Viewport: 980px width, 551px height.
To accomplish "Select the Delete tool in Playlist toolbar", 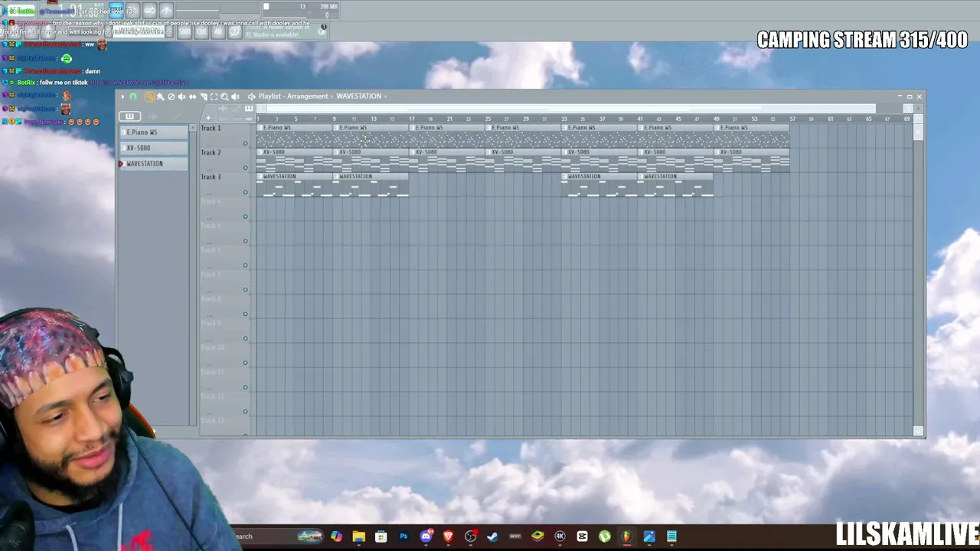I will [171, 96].
